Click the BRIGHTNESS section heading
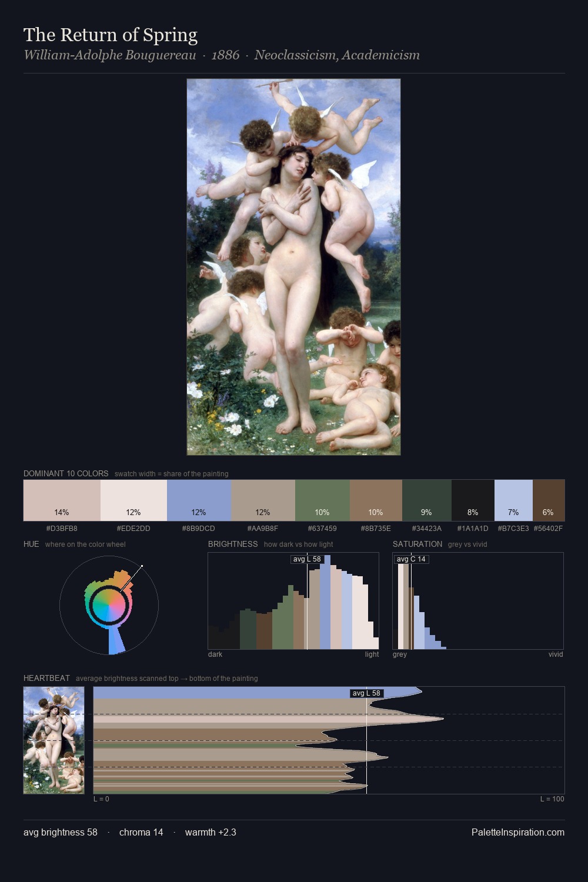This screenshot has height=882, width=588. [x=233, y=544]
